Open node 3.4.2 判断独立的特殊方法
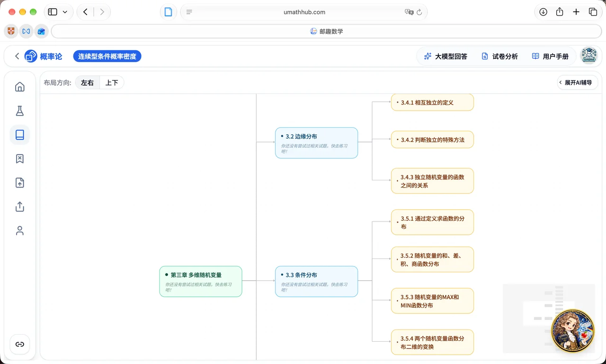This screenshot has width=606, height=364. (432, 140)
